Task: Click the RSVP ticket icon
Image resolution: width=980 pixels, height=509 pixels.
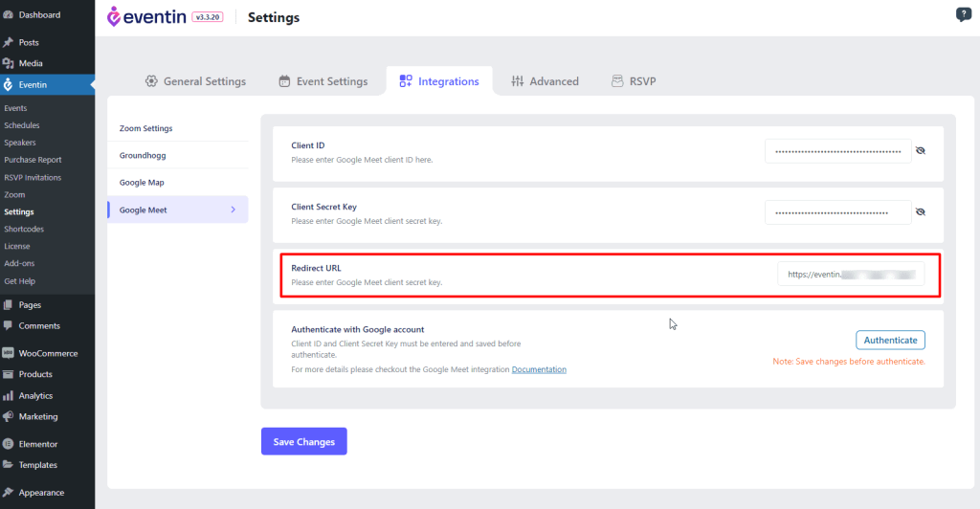Action: point(617,81)
